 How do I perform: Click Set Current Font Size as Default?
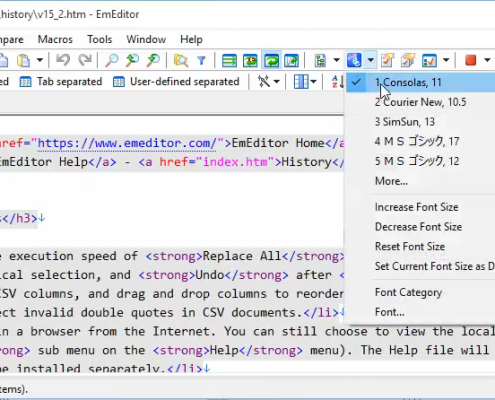pyautogui.click(x=420, y=266)
